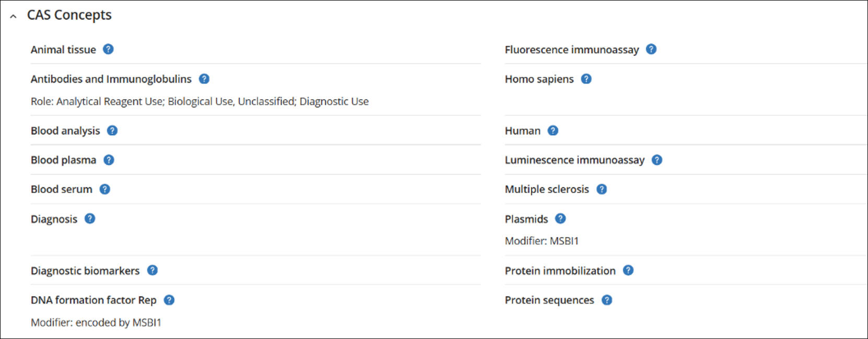Open help icon beside Protein immobilization
This screenshot has height=339, width=868.
(x=628, y=270)
